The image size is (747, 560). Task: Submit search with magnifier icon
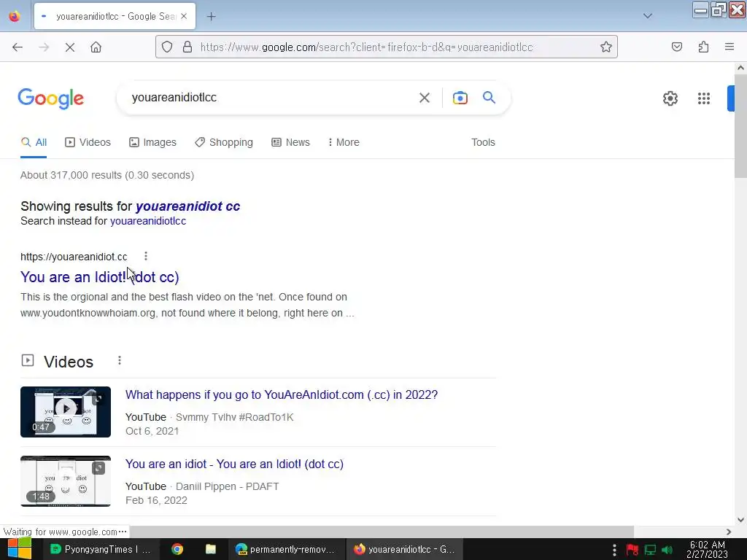(x=489, y=98)
